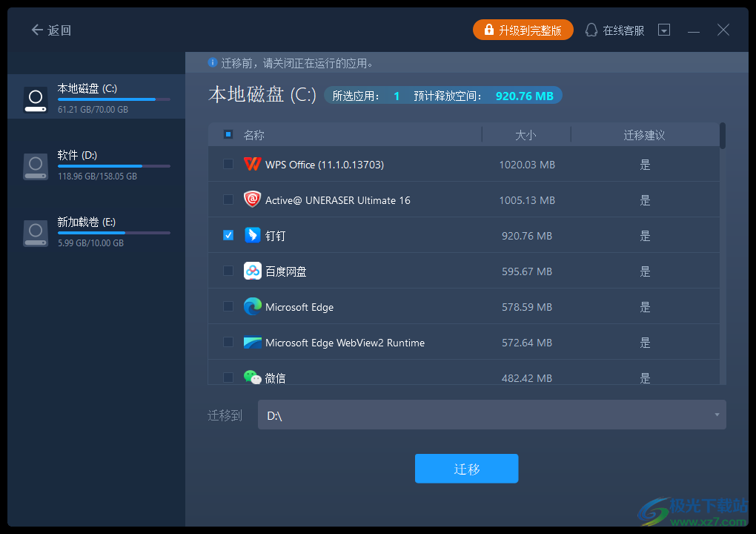Click the 1020.03 MB size cell
Viewport: 756px width, 534px height.
(527, 165)
